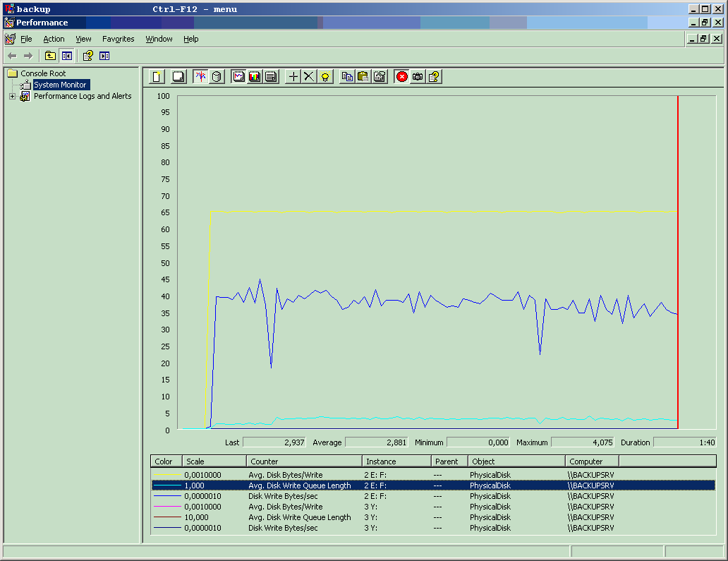728x561 pixels.
Task: Open the System Monitor Properties icon
Action: (380, 76)
